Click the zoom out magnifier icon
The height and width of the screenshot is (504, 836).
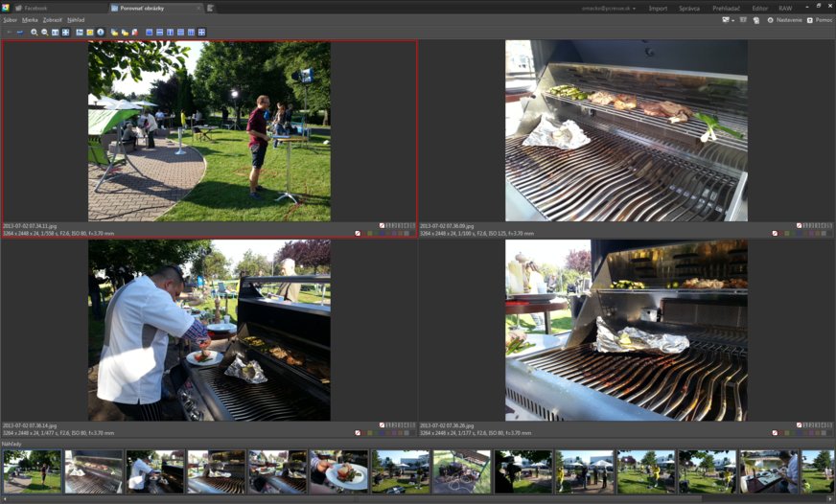44,32
